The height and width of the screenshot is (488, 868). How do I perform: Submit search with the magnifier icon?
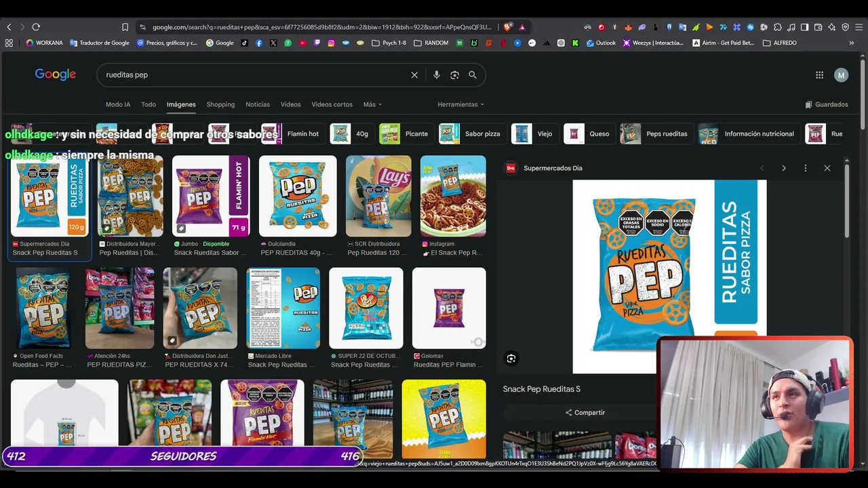pyautogui.click(x=473, y=75)
